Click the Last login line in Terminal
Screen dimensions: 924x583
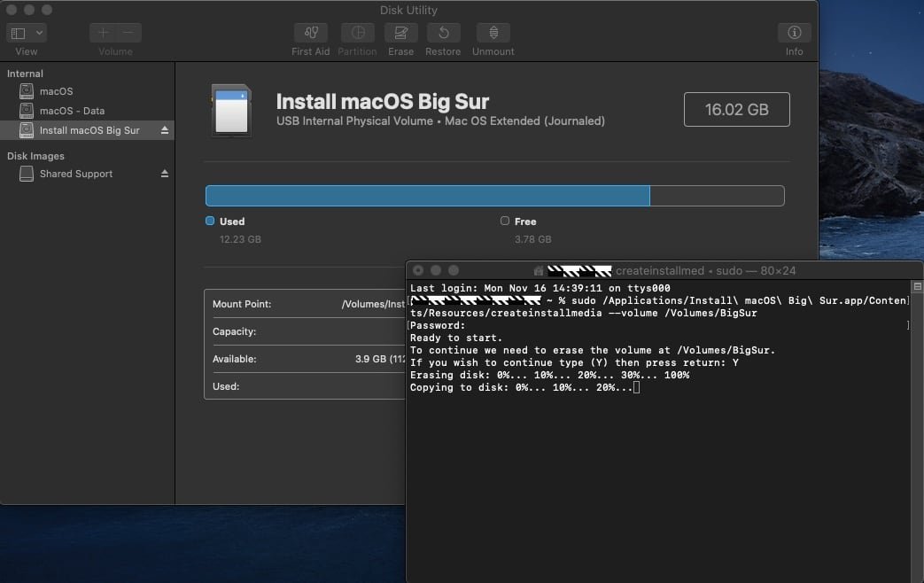click(540, 288)
